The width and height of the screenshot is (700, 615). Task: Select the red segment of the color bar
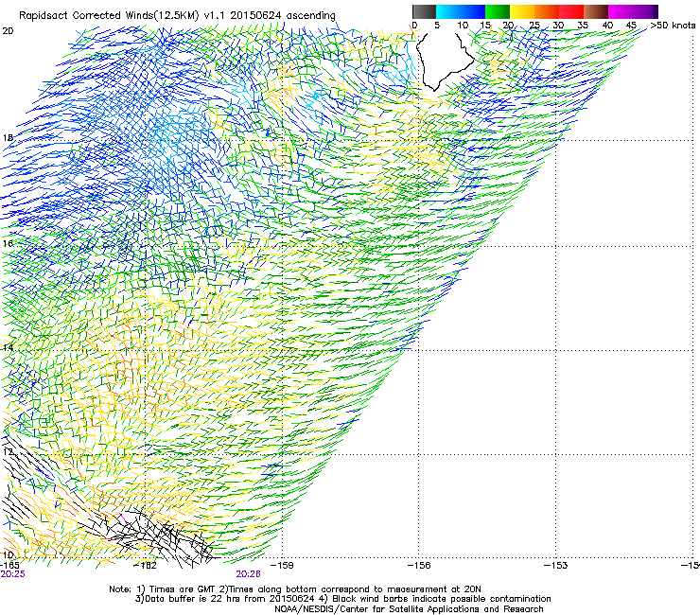571,11
